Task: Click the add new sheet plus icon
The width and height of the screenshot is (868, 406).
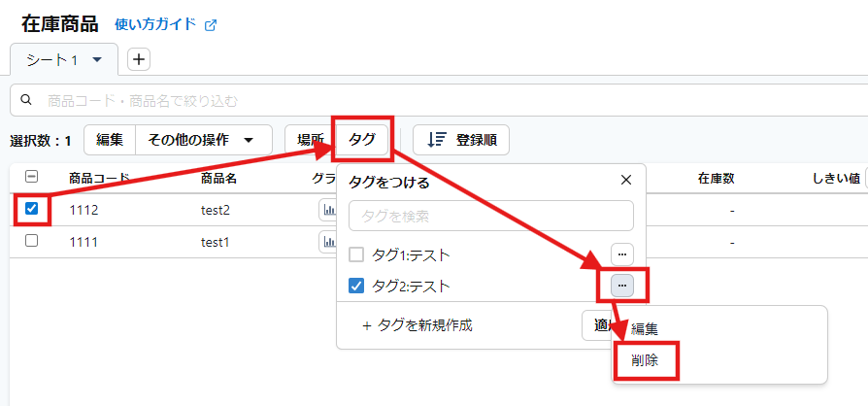Action: [x=139, y=59]
